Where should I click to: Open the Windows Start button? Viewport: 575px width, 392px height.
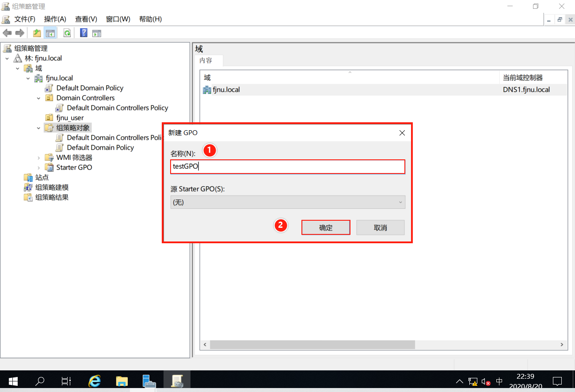[x=12, y=381]
